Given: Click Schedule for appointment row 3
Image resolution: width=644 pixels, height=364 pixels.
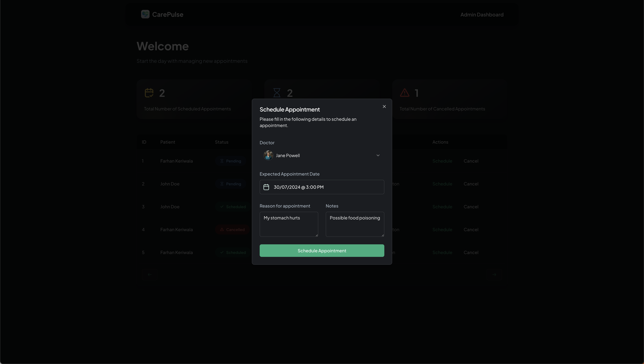Looking at the screenshot, I should coord(442,207).
